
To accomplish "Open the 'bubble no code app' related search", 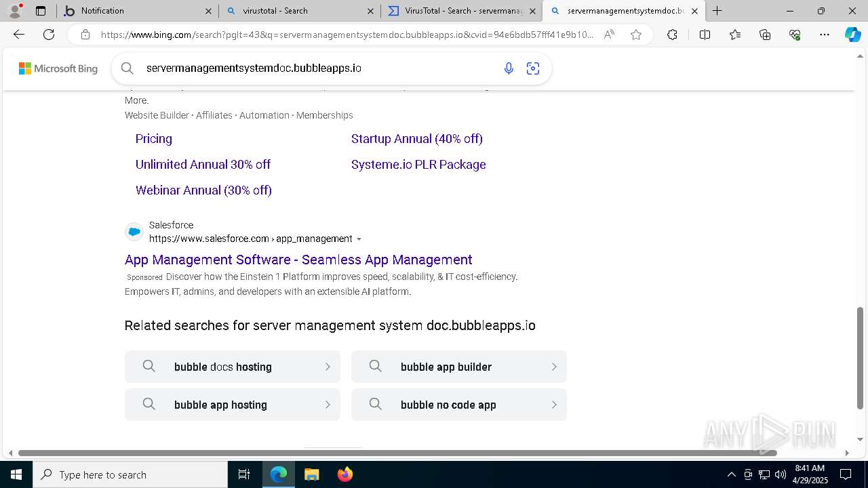I will tap(459, 405).
